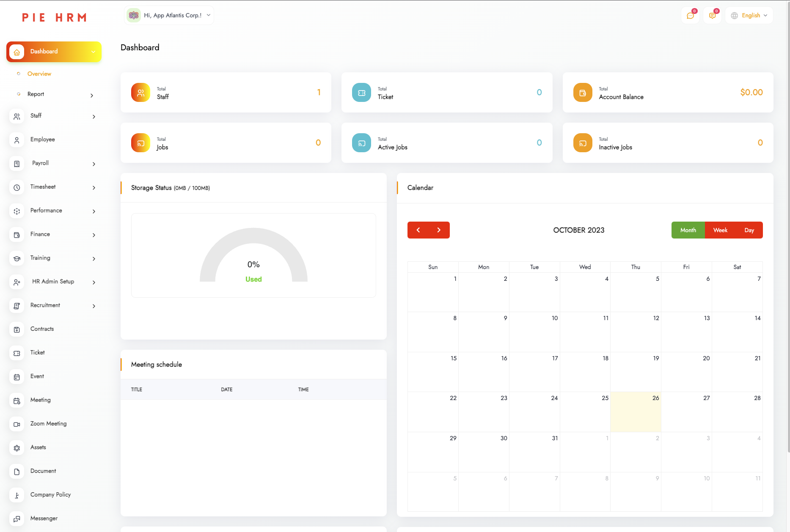
Task: Click the Account Balance wallet icon
Action: pos(583,93)
